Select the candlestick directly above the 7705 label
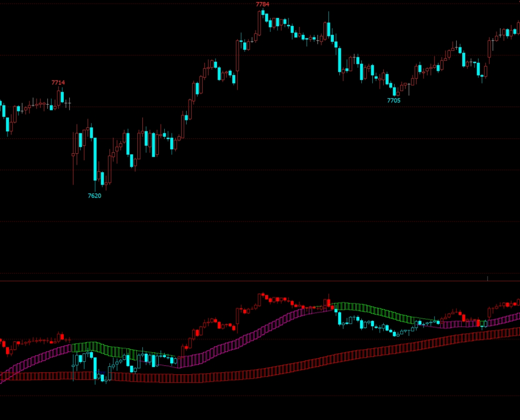This screenshot has height=420, width=520. click(394, 91)
